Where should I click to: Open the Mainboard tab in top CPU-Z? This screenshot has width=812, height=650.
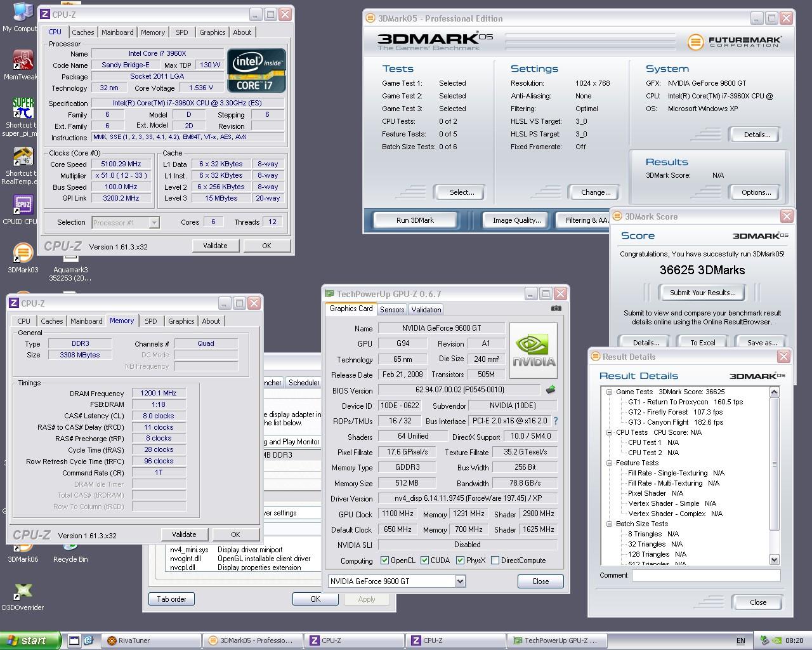117,32
